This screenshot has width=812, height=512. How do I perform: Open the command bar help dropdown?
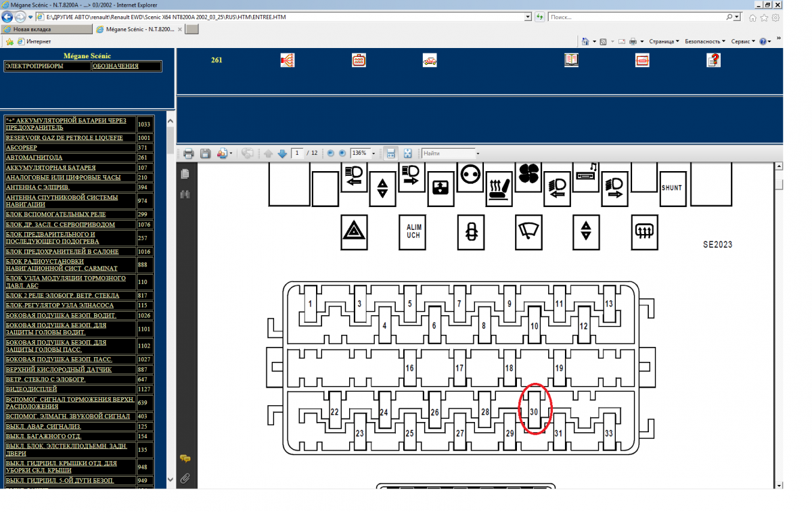coord(765,41)
